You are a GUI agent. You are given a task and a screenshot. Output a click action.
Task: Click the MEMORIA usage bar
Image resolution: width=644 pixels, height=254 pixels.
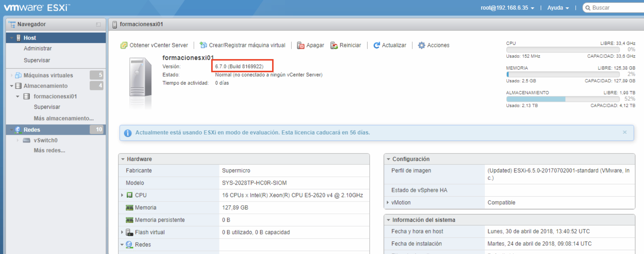[563, 74]
